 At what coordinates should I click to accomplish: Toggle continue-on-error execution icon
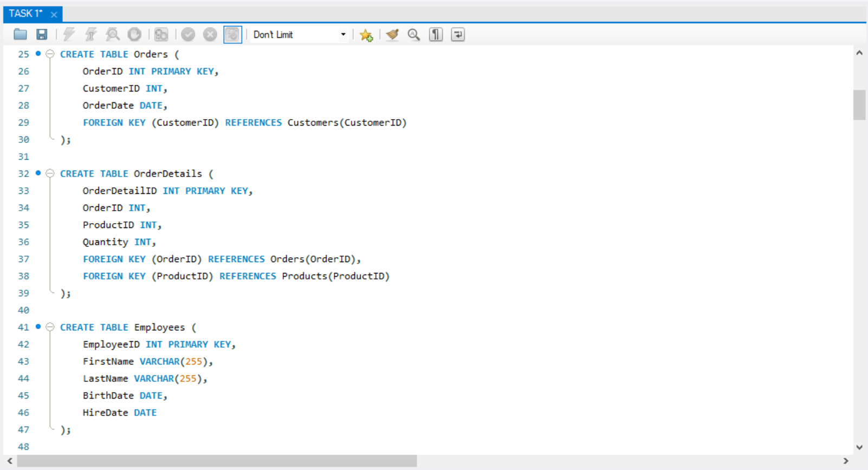(x=161, y=35)
